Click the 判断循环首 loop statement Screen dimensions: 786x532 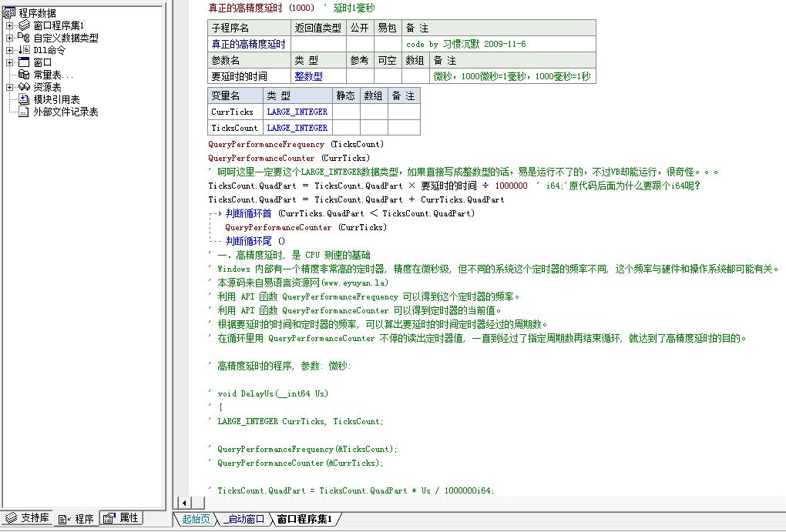[x=249, y=213]
